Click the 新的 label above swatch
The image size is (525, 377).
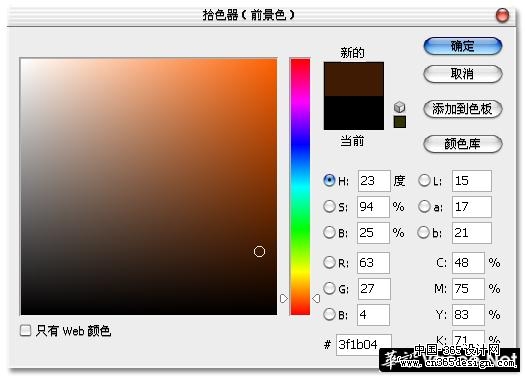pyautogui.click(x=352, y=53)
